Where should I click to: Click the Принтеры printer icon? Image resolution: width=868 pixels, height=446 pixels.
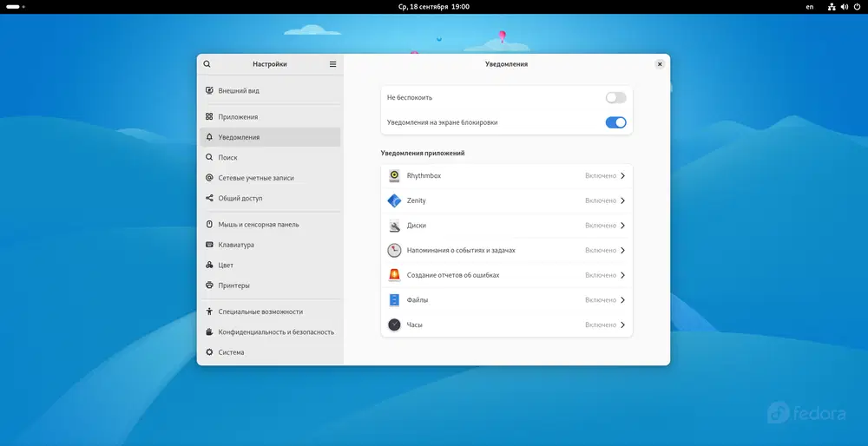(x=209, y=285)
